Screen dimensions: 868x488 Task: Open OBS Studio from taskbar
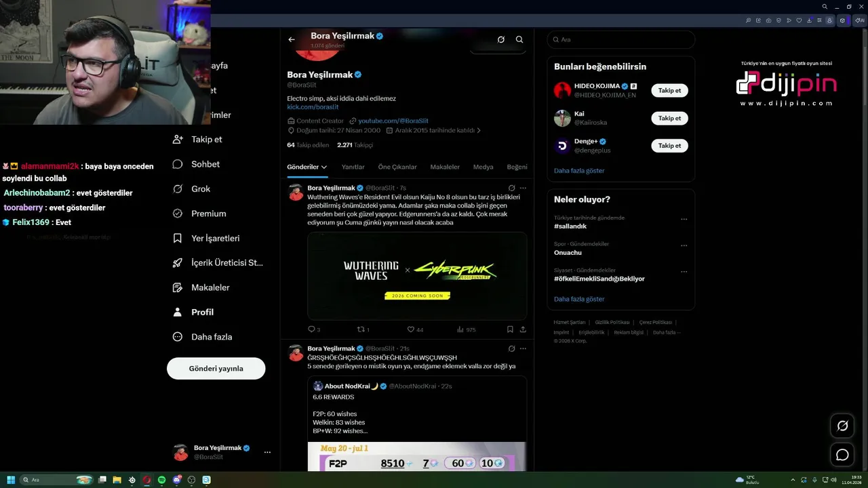[x=191, y=480]
